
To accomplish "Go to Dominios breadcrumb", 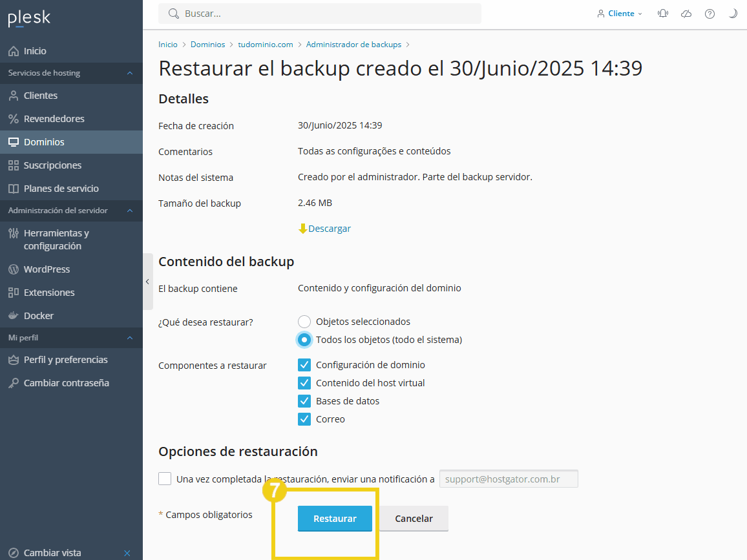I will pos(207,45).
